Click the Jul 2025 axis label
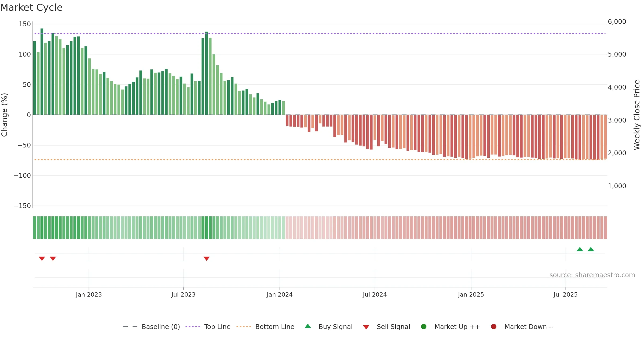Screen dimensions: 644x362 pyautogui.click(x=566, y=295)
